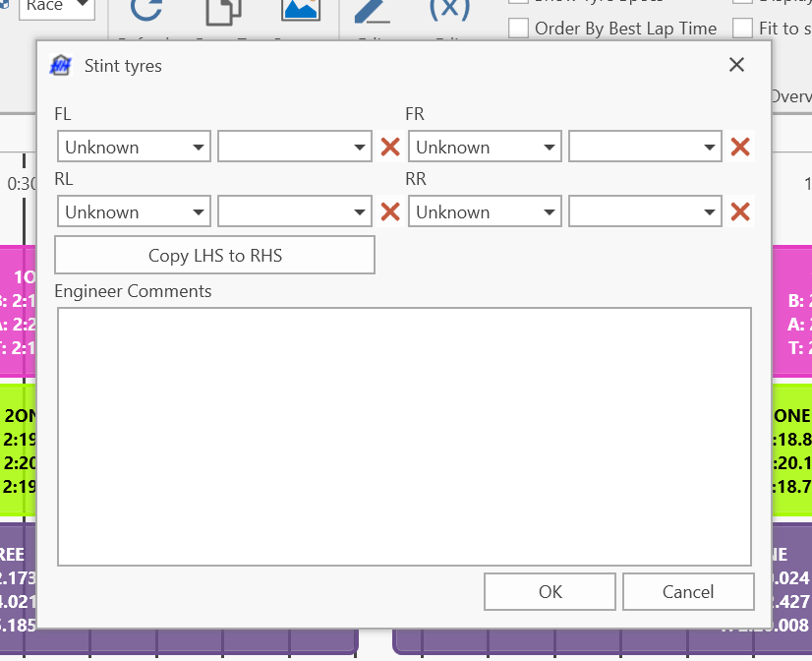Click inside the Engineer Comments text box
The width and height of the screenshot is (812, 661).
404,436
